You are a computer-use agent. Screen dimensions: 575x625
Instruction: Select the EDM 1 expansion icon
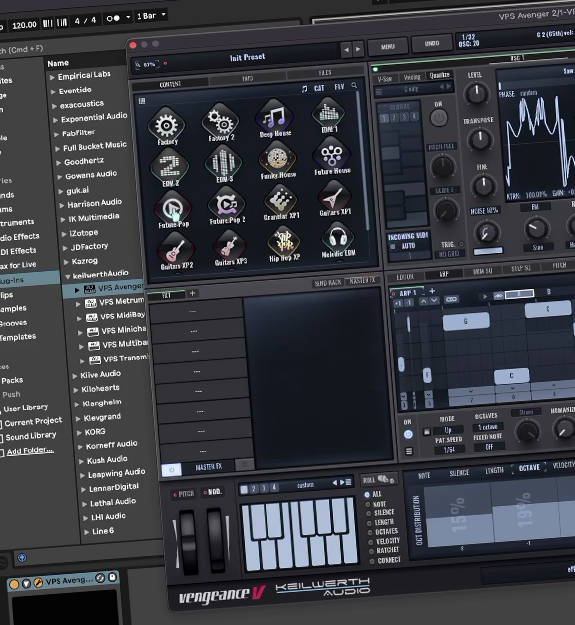(328, 115)
